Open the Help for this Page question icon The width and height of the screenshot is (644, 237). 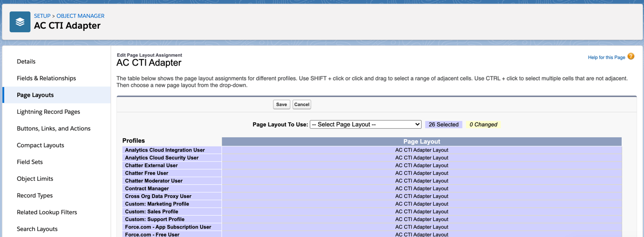[631, 57]
